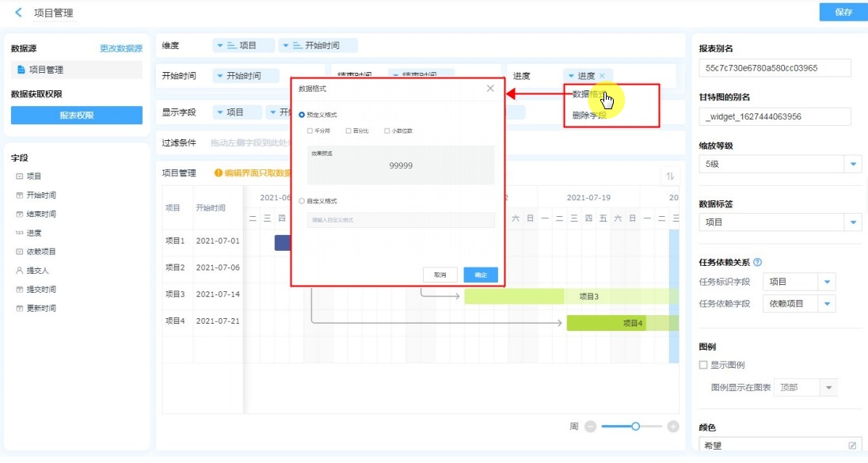Click the minus zoom-out icon under the chart

[590, 427]
